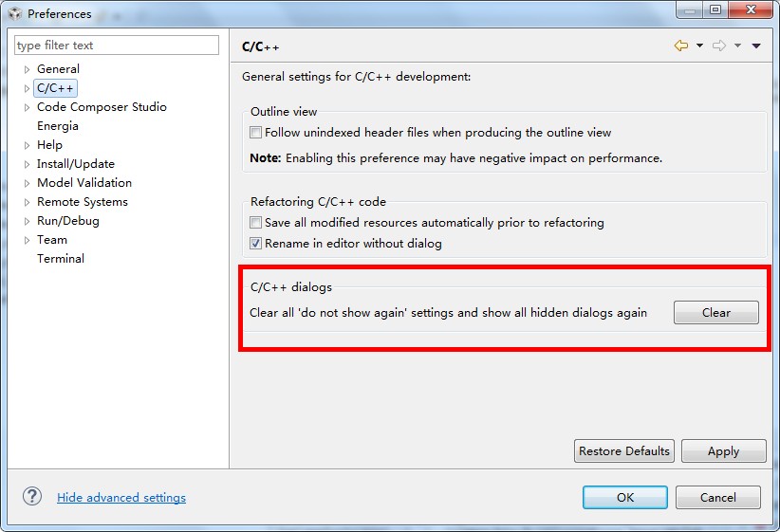Click the question mark help icon
780x532 pixels.
pos(32,496)
